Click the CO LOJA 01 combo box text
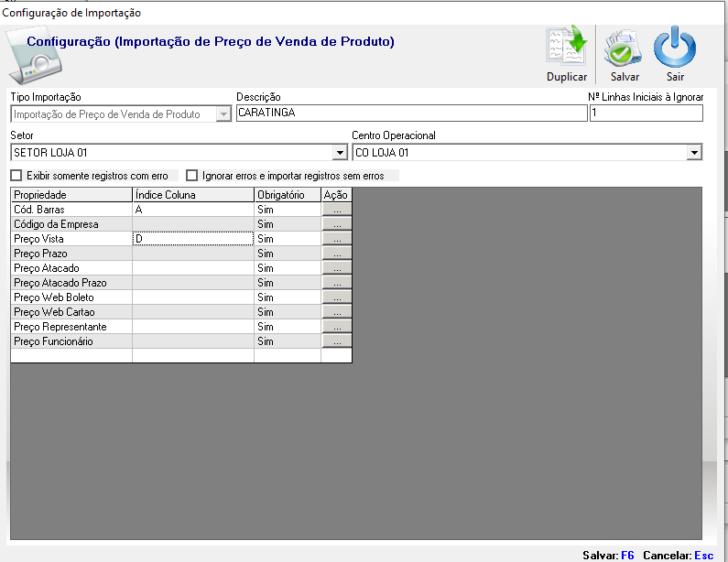Screen dimensions: 728x562 click(x=382, y=152)
